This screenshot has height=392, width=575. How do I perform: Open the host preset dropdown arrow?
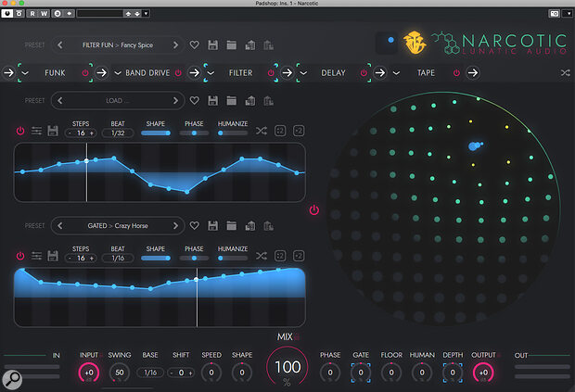pyautogui.click(x=146, y=14)
